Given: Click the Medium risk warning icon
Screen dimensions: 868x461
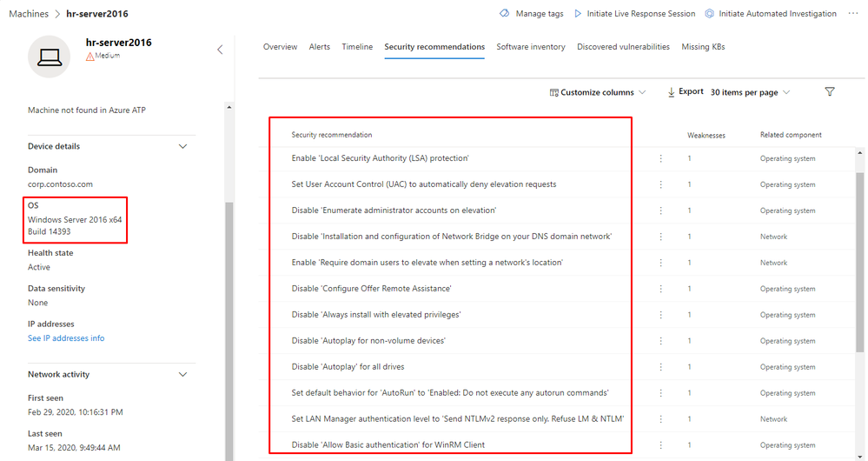Looking at the screenshot, I should coord(89,57).
